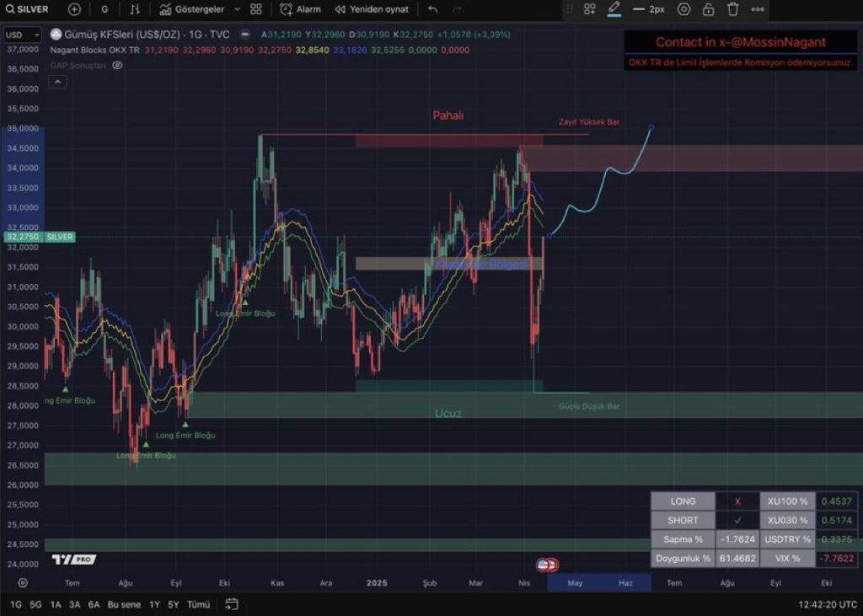The height and width of the screenshot is (616, 863).
Task: Click the 2025 label on time axis
Action: click(377, 583)
